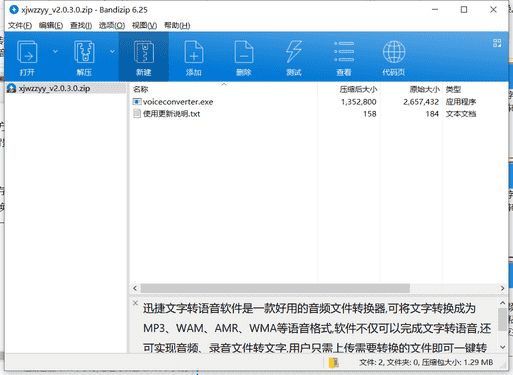Click the 文本文档 type cell
This screenshot has height=375, width=513.
pos(461,114)
